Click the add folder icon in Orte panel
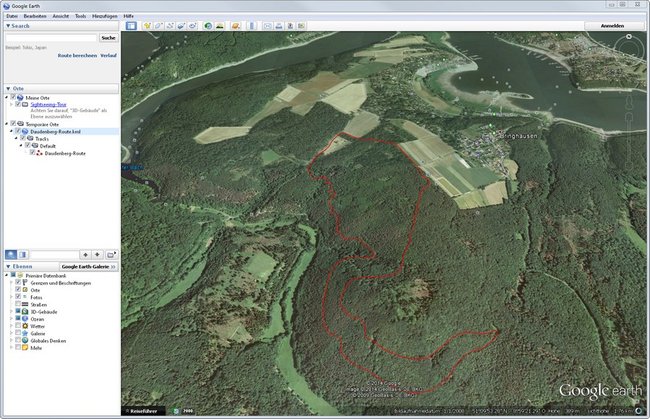Image resolution: width=650 pixels, height=419 pixels. click(x=111, y=254)
